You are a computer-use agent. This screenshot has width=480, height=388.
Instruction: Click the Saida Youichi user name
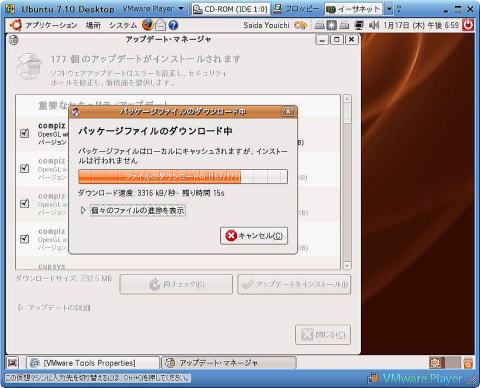(x=266, y=25)
